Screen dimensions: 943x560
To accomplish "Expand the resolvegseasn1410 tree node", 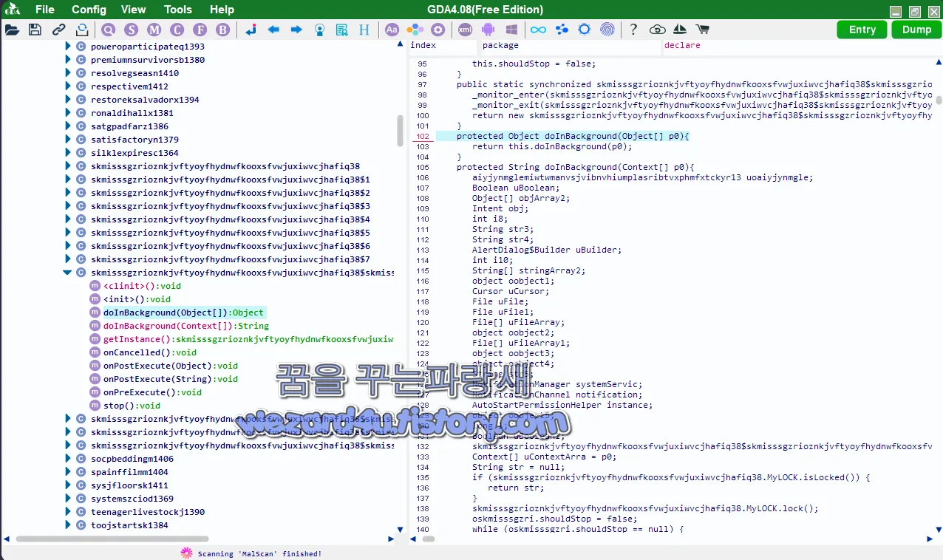I will (67, 73).
